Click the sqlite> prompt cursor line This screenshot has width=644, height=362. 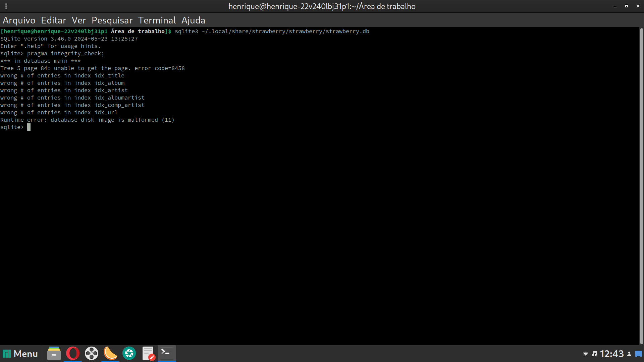15,127
